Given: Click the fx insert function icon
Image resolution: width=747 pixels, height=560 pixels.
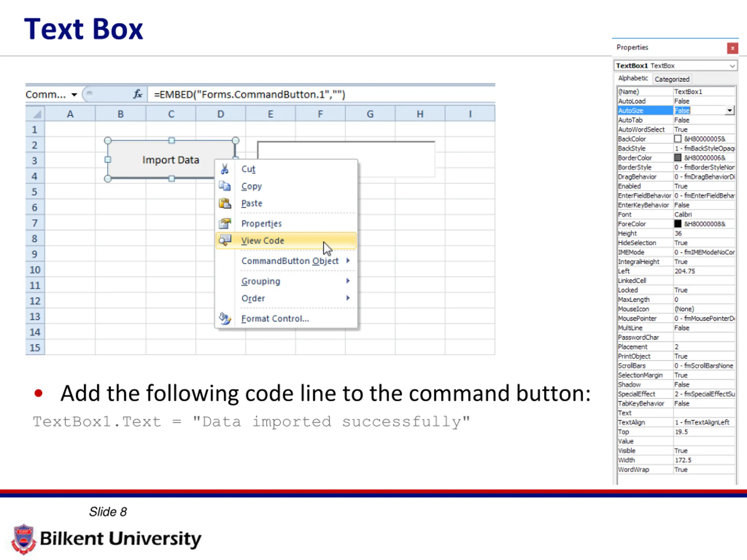Looking at the screenshot, I should [x=137, y=94].
